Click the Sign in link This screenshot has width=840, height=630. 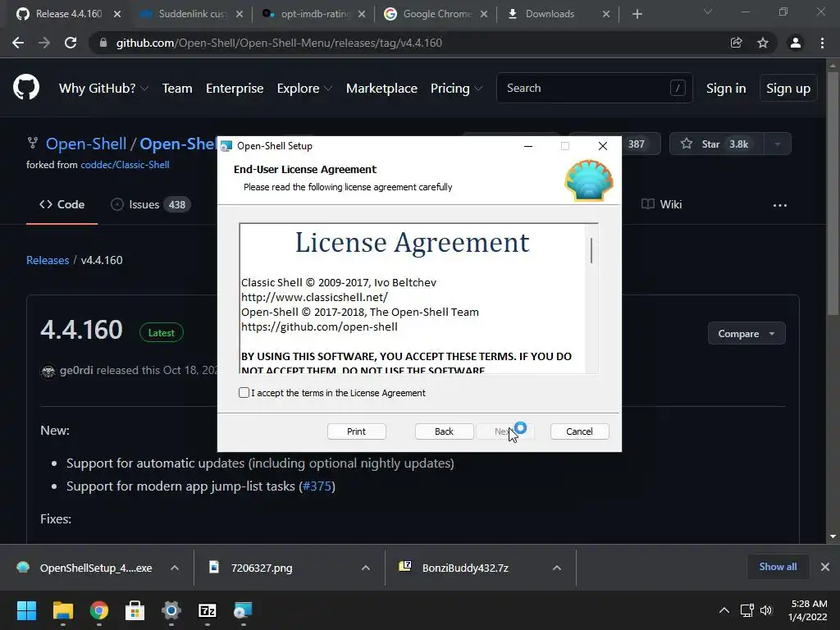coord(726,89)
